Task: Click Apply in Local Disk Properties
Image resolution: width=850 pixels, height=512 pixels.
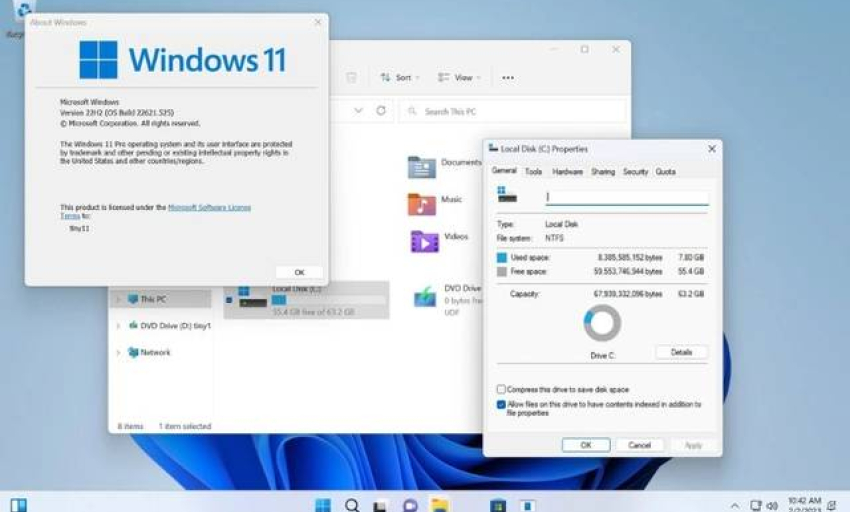Action: point(693,445)
